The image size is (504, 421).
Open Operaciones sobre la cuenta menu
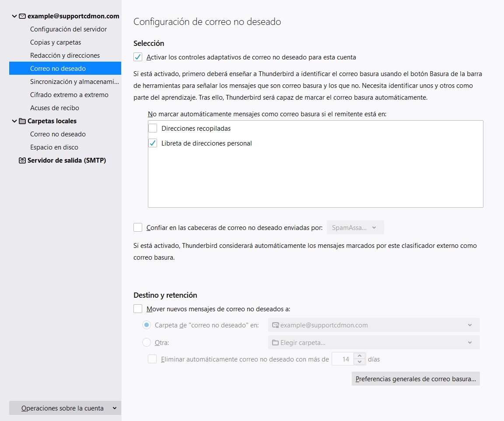(65, 408)
